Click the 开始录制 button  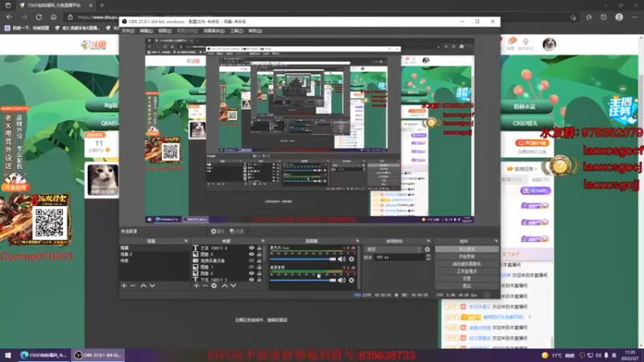[467, 257]
